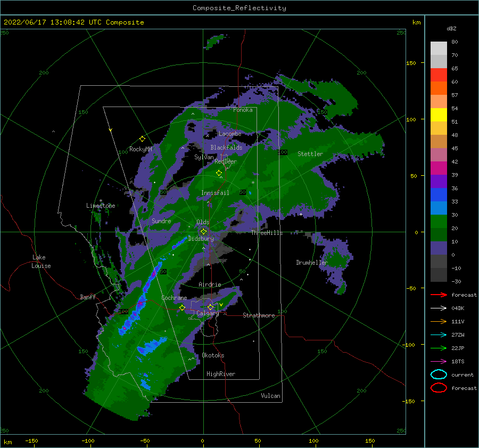479x448 pixels.
Task: Click the Lake Louise label
Action: tap(41, 262)
